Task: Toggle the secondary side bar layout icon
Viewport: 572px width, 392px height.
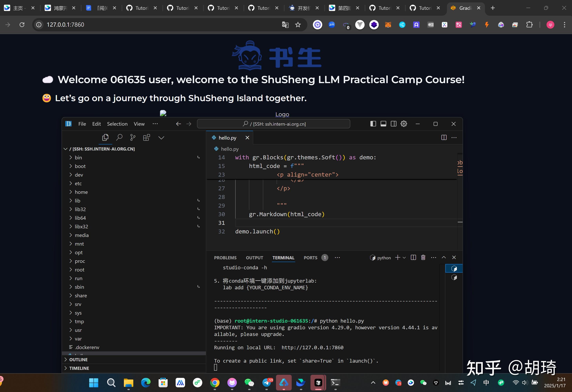Action: [x=394, y=124]
